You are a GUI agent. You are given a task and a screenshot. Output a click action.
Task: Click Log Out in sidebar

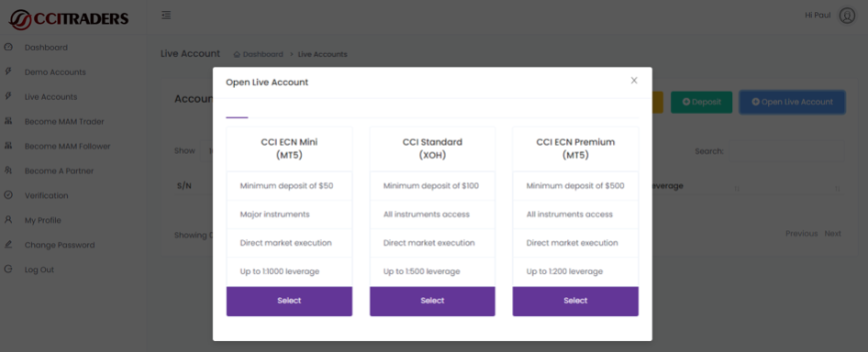39,269
